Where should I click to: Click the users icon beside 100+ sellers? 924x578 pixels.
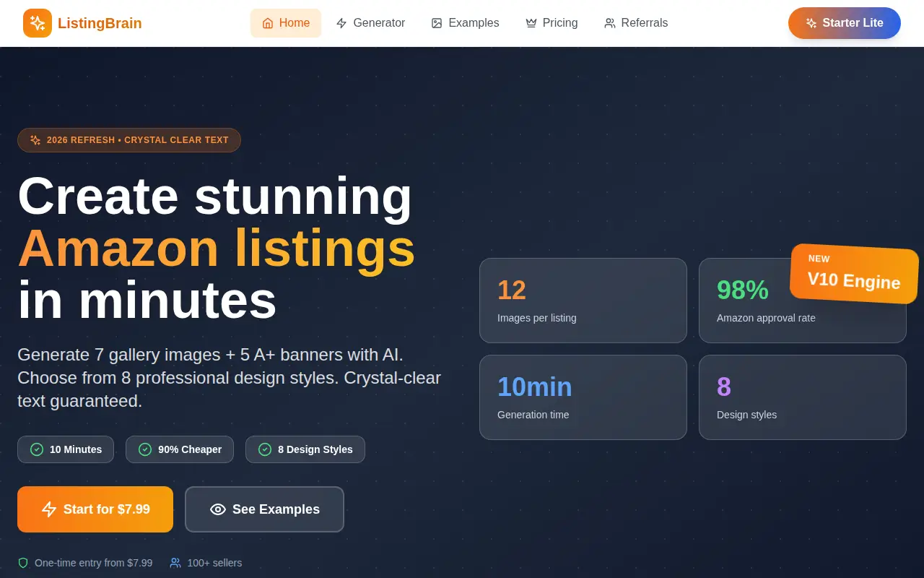[x=175, y=563]
